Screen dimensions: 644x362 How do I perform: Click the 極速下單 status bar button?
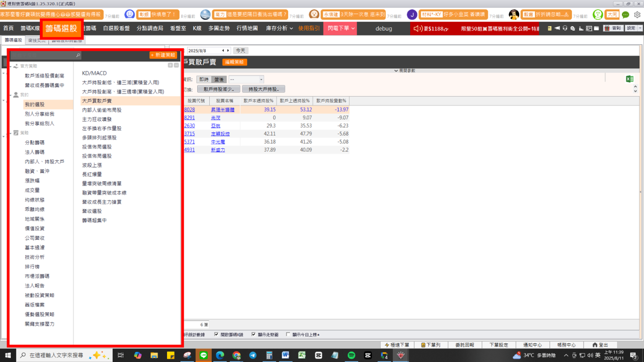tap(396, 345)
